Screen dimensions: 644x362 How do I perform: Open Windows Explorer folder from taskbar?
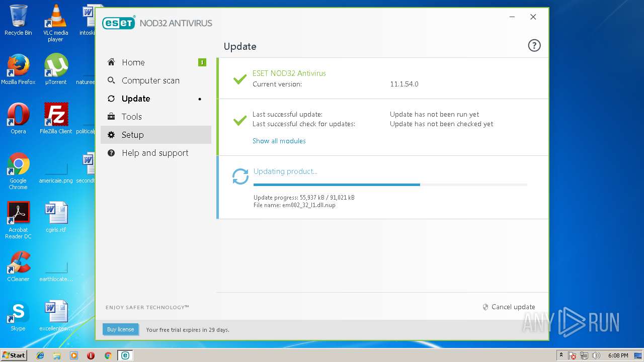pos(57,355)
